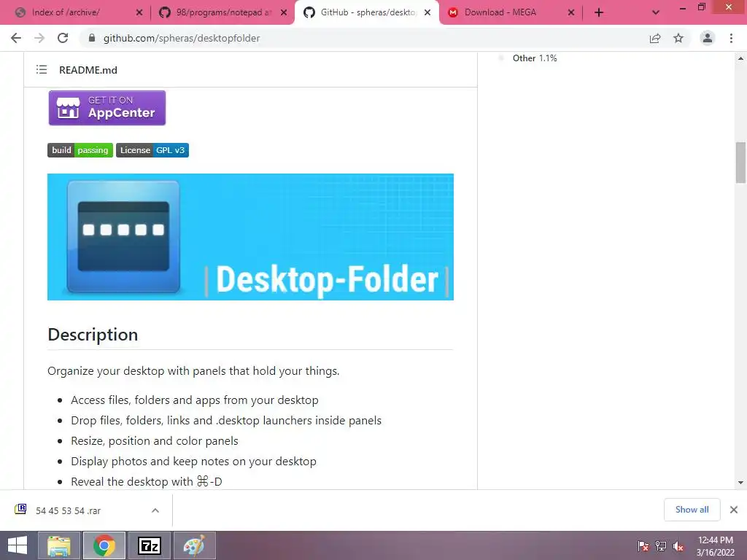Image resolution: width=747 pixels, height=560 pixels.
Task: Click the Description heading
Action: [93, 334]
